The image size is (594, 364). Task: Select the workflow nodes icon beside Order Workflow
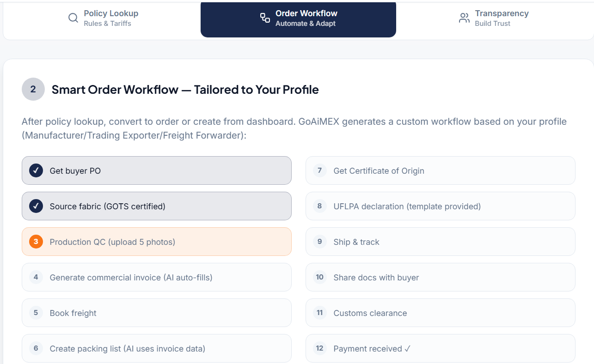click(x=264, y=18)
